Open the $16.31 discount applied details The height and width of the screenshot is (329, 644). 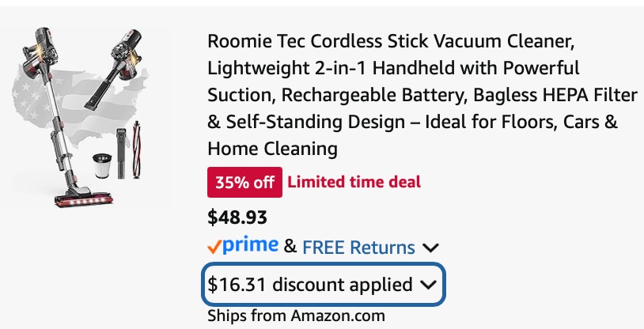point(323,284)
